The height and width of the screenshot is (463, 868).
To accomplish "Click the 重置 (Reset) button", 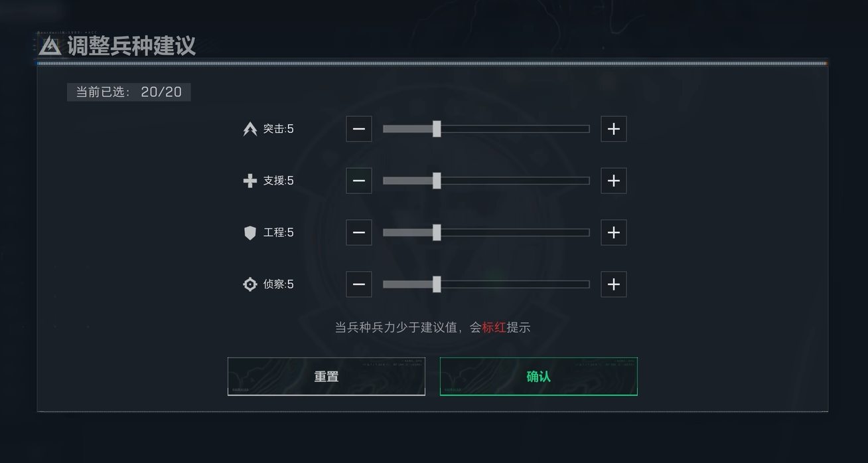I will click(x=326, y=377).
